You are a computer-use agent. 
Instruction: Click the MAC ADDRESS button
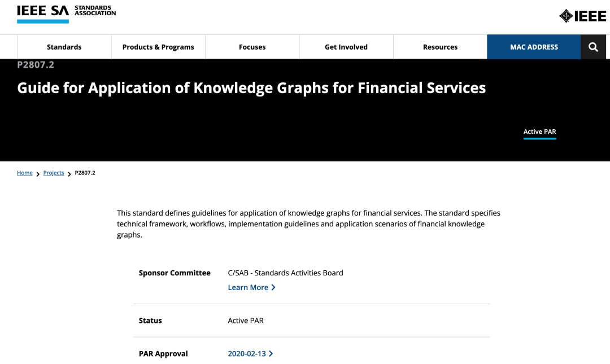click(534, 47)
